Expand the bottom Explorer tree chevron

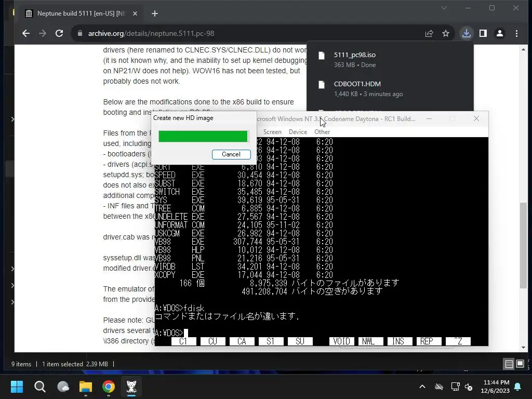pos(12,302)
